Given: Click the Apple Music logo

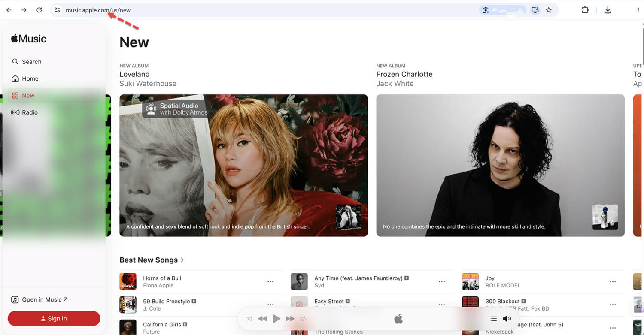Looking at the screenshot, I should [29, 39].
